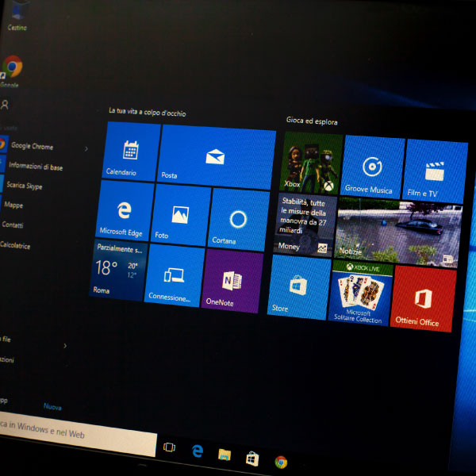Click the Ottieni Office tile
Screen dimensions: 476x476
coord(423,299)
